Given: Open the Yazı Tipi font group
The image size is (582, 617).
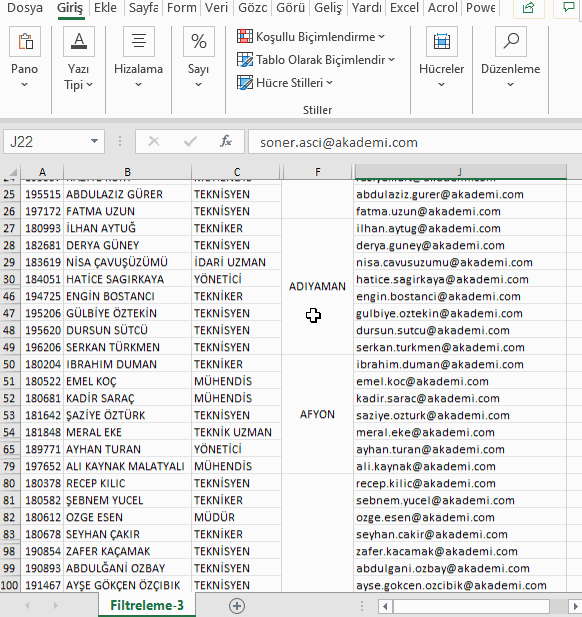Looking at the screenshot, I should [x=79, y=58].
